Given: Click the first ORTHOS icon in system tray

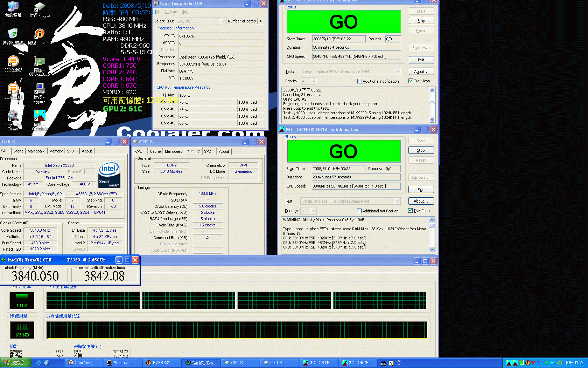Looking at the screenshot, I should [509, 363].
